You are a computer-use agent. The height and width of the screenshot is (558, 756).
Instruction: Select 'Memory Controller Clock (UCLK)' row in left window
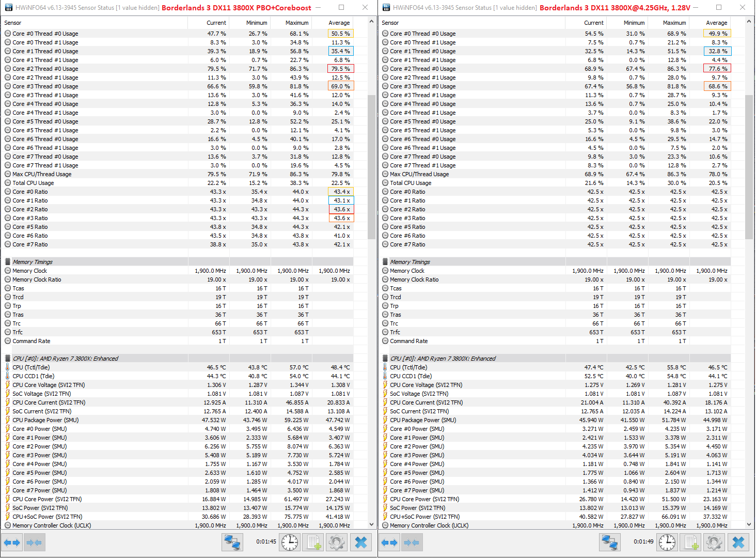click(178, 525)
